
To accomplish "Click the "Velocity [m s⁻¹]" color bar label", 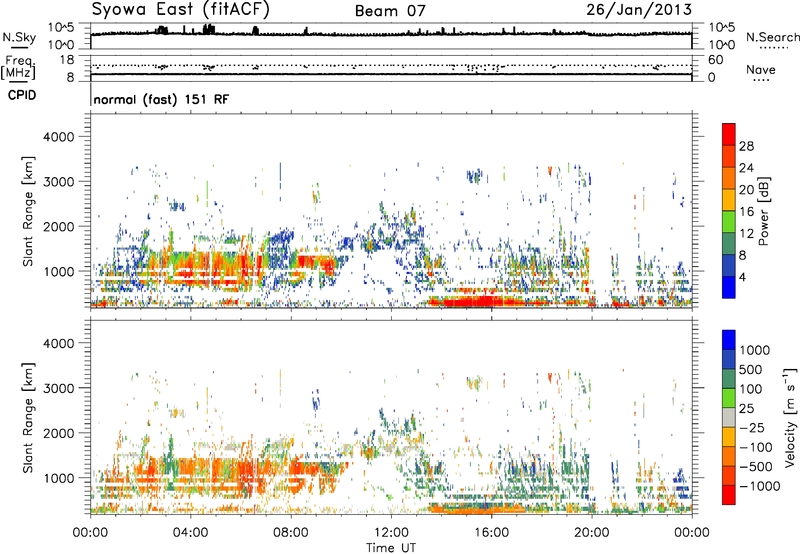I will click(790, 417).
